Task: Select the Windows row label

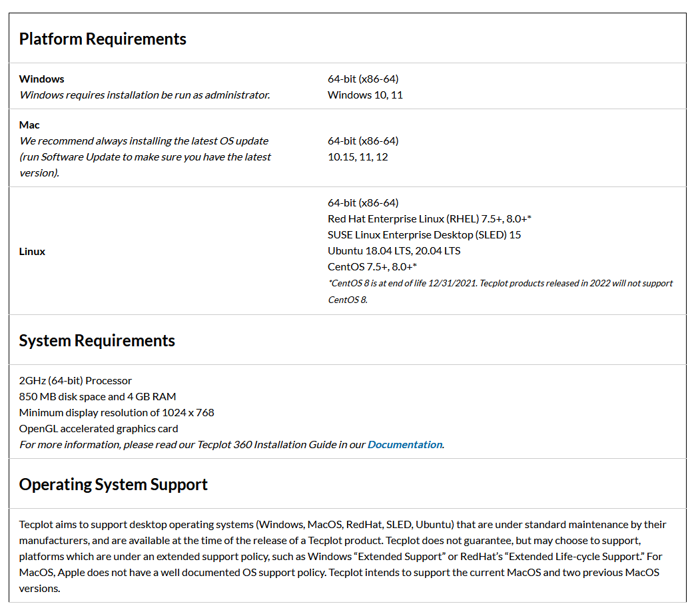Action: pos(41,79)
